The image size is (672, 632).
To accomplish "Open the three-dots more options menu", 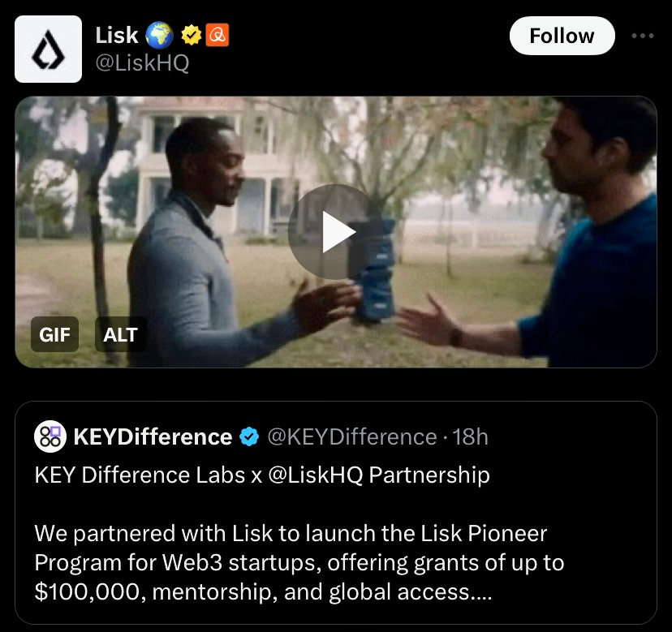I will tap(643, 36).
